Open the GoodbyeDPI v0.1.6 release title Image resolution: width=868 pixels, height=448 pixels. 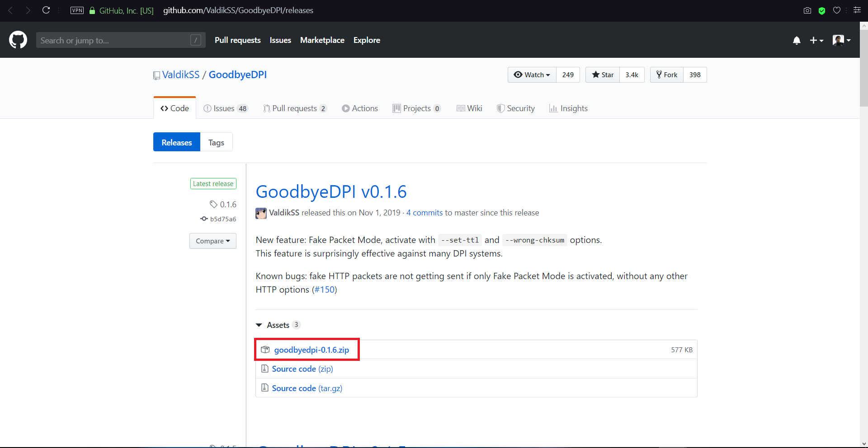click(331, 191)
